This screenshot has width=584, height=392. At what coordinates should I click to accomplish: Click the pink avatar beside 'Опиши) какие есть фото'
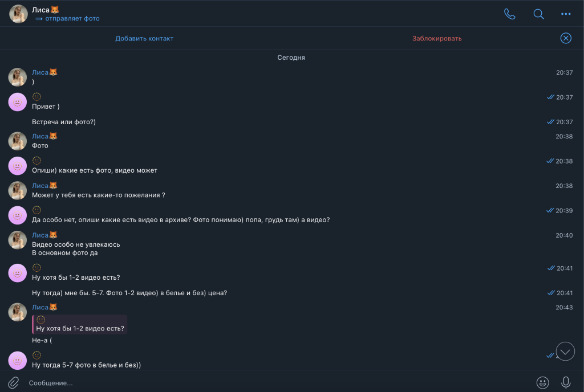coord(18,166)
